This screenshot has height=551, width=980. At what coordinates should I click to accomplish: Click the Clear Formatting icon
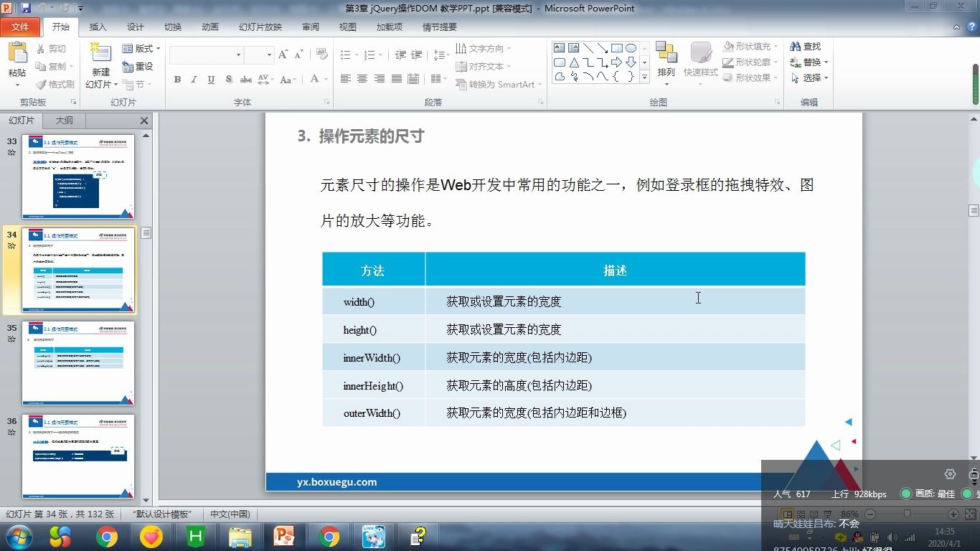click(321, 55)
